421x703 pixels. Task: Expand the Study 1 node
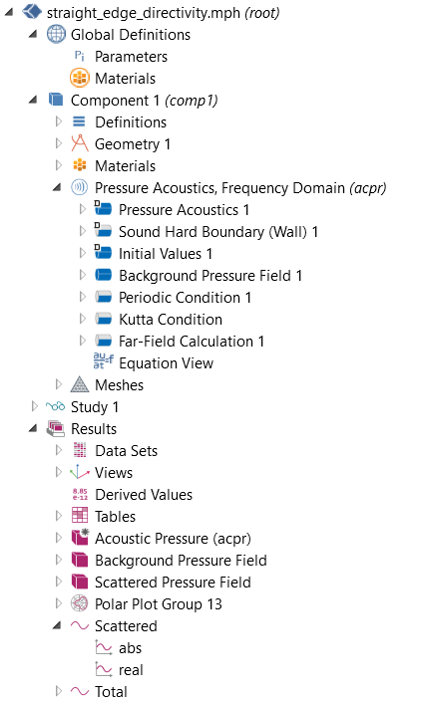35,406
